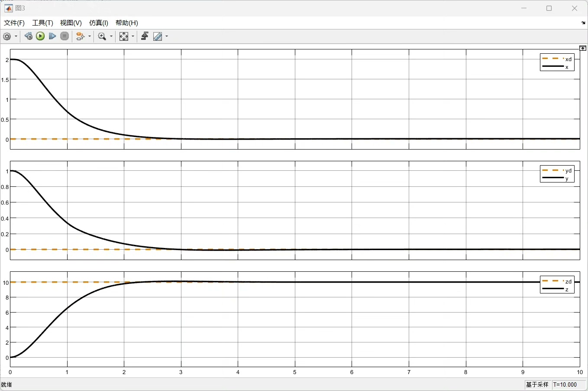Open the 工具(T) menu
The width and height of the screenshot is (588, 391).
[x=42, y=23]
